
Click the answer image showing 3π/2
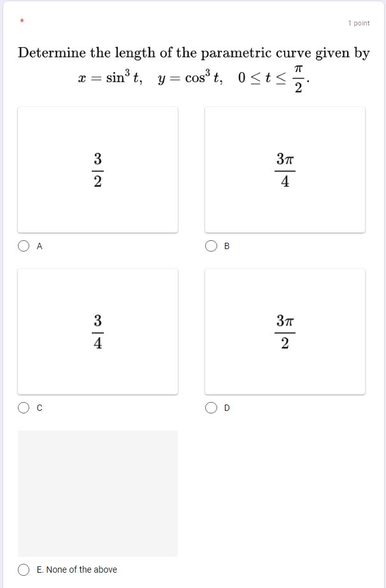[284, 331]
